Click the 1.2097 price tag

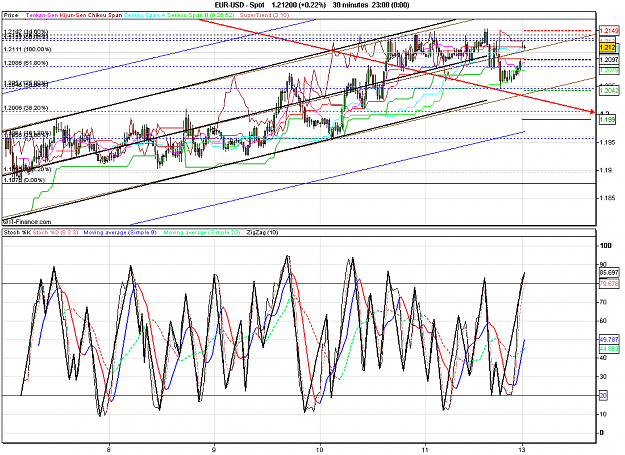tap(609, 60)
